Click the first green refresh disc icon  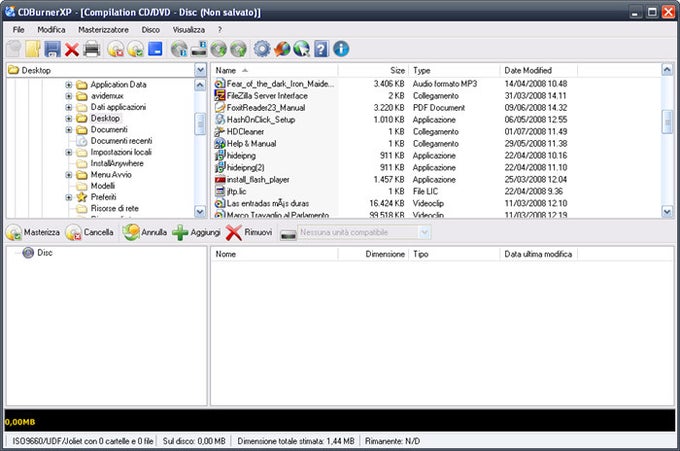[x=219, y=49]
